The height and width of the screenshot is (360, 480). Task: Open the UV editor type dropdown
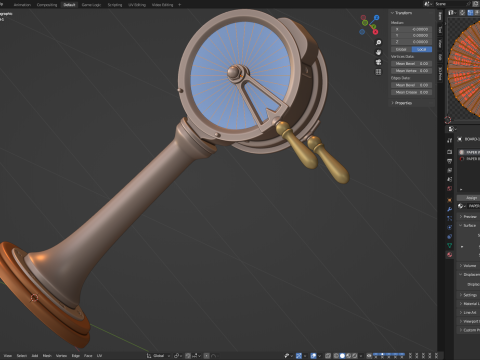click(x=452, y=13)
